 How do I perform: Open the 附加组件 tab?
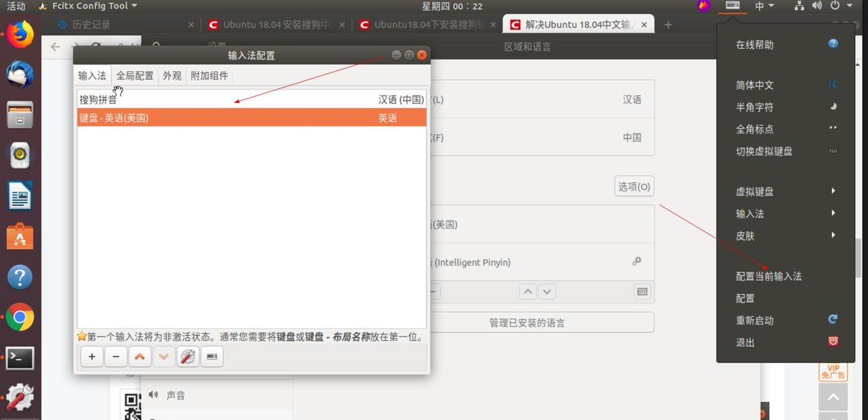pyautogui.click(x=208, y=75)
